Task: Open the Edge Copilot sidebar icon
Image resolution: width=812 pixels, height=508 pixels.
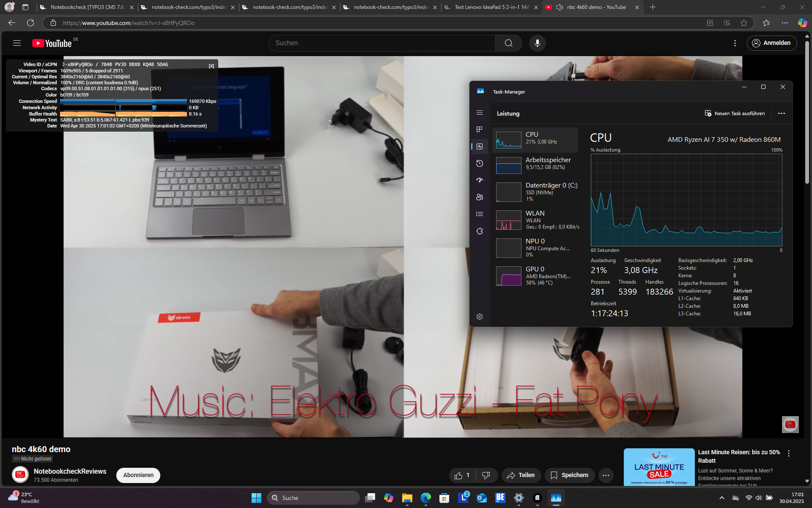Action: click(x=802, y=23)
